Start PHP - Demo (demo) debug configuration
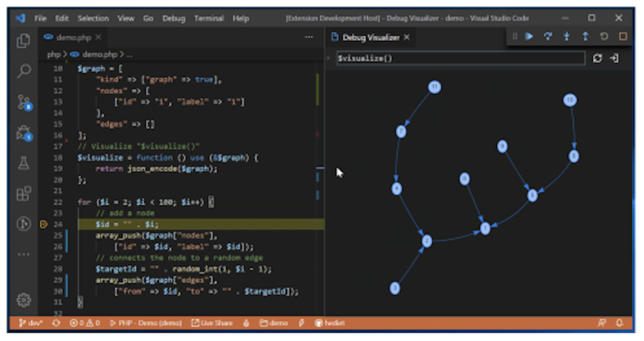Screen dimensions: 644x341 (x=146, y=323)
